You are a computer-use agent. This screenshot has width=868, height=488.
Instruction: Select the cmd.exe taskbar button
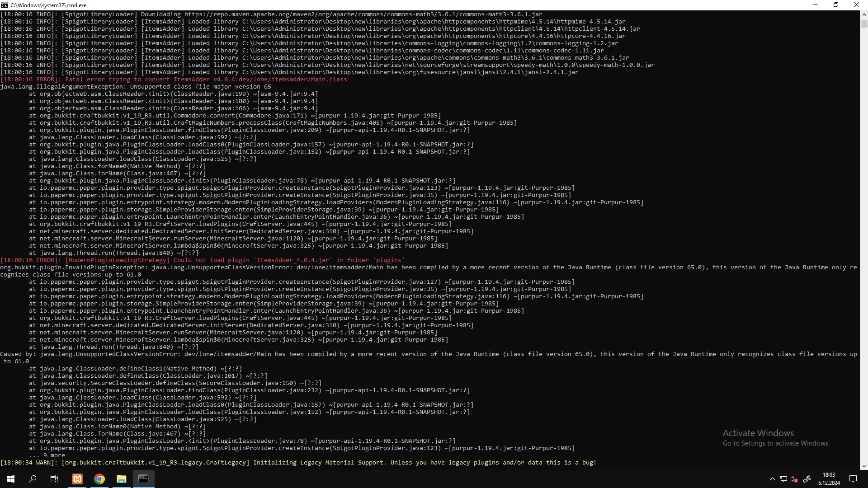point(143,479)
